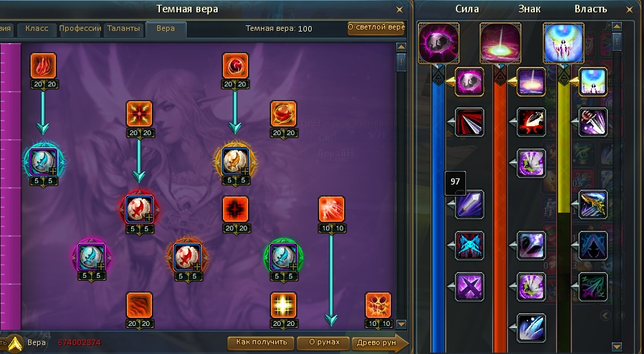Viewport: 644px width, 354px height.
Task: Click the Как получить button
Action: point(261,342)
